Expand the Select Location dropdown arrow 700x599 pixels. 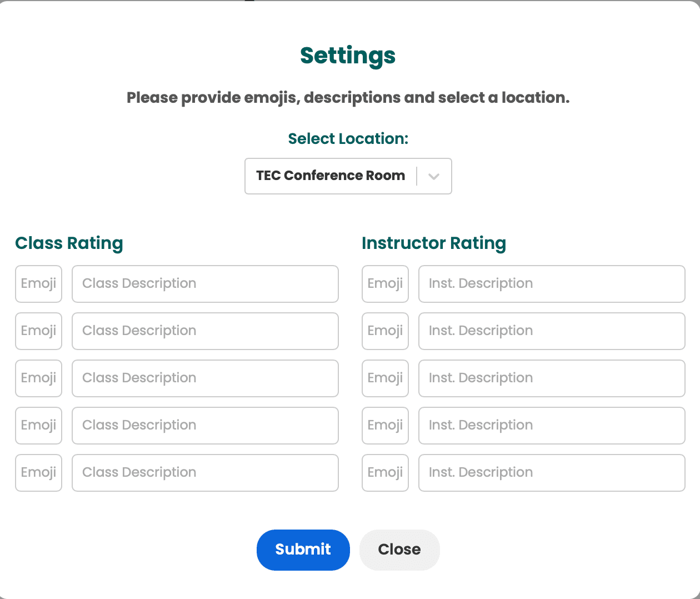(434, 176)
